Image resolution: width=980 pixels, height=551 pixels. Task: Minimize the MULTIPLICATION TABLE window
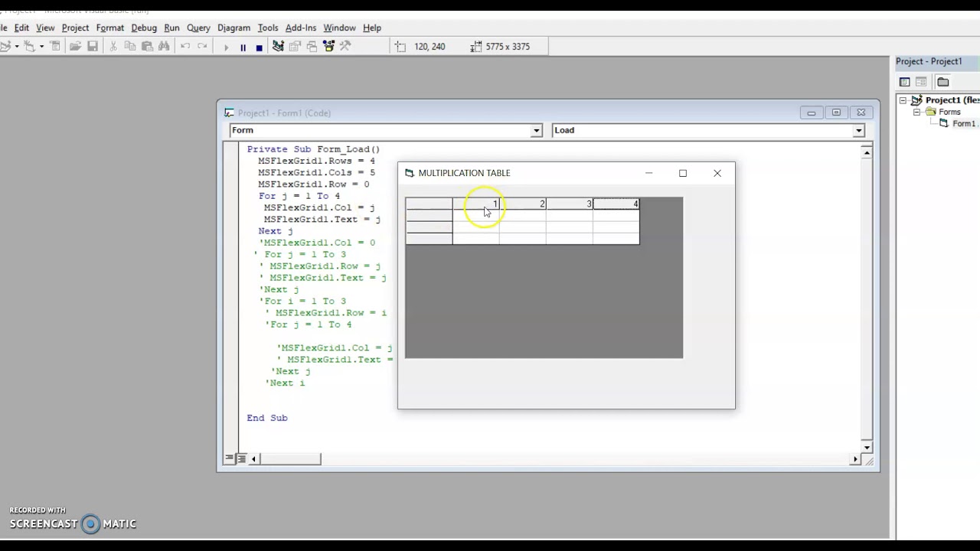648,173
